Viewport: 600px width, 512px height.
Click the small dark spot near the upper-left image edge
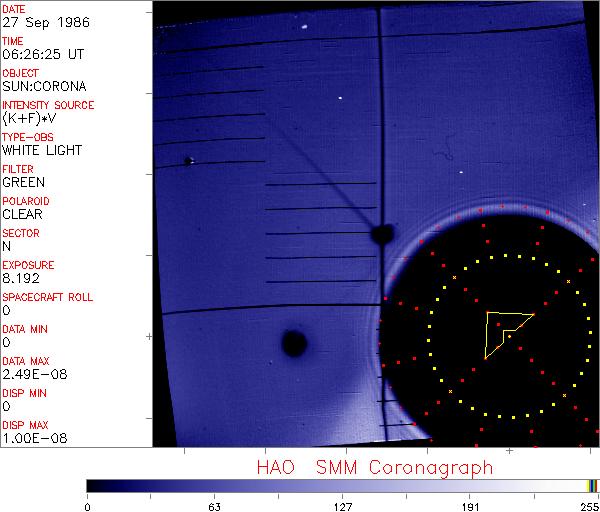188,160
